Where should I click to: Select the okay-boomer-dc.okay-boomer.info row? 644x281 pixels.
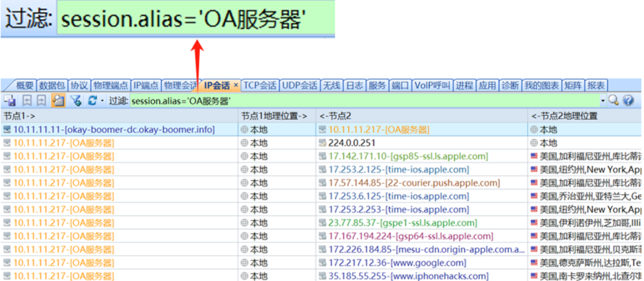pos(321,130)
